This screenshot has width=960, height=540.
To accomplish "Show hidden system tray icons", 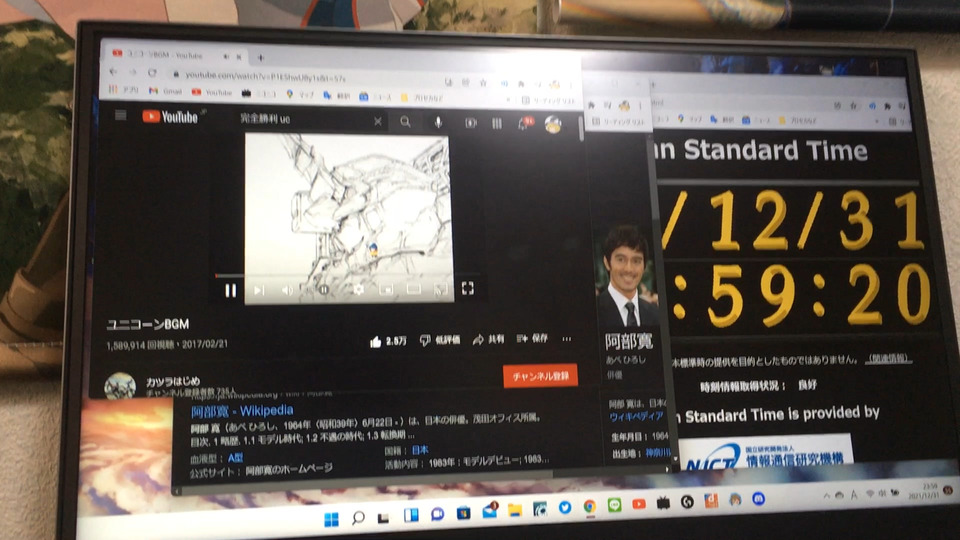I will (x=827, y=495).
